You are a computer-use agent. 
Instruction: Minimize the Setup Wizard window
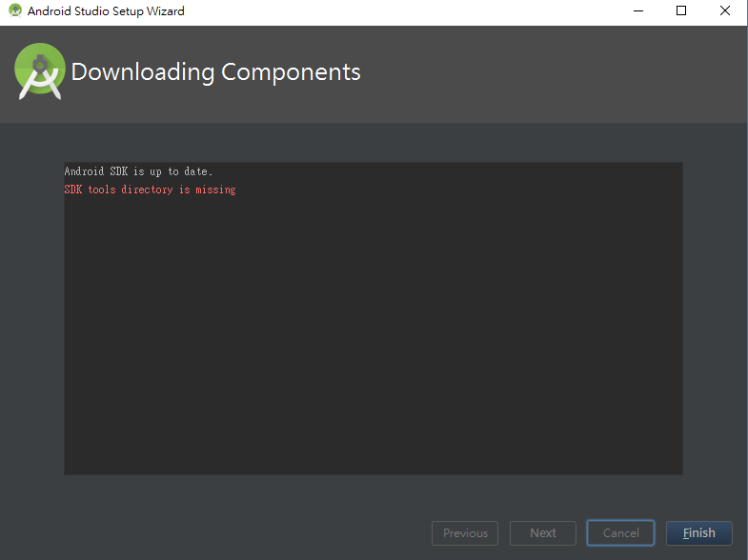(x=638, y=10)
